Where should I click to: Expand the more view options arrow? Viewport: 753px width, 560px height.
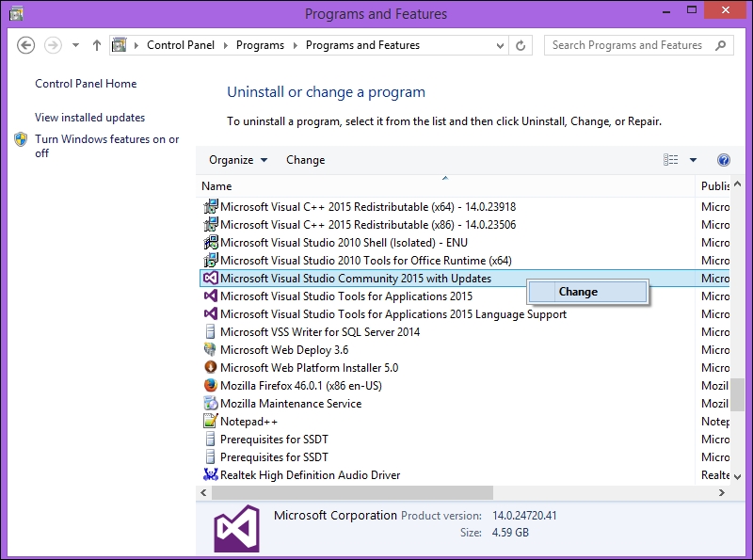tap(693, 160)
